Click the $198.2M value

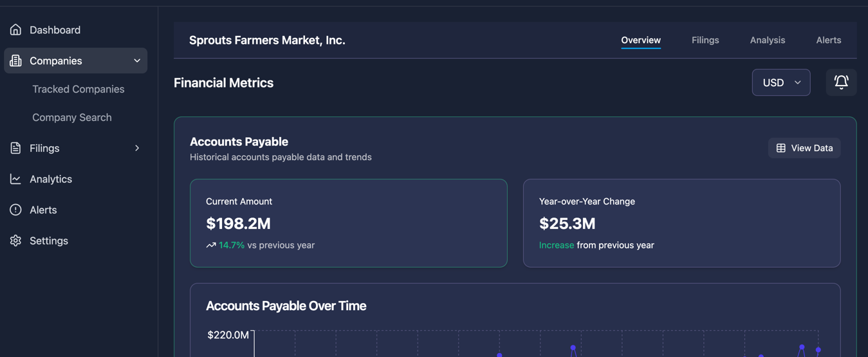(238, 223)
